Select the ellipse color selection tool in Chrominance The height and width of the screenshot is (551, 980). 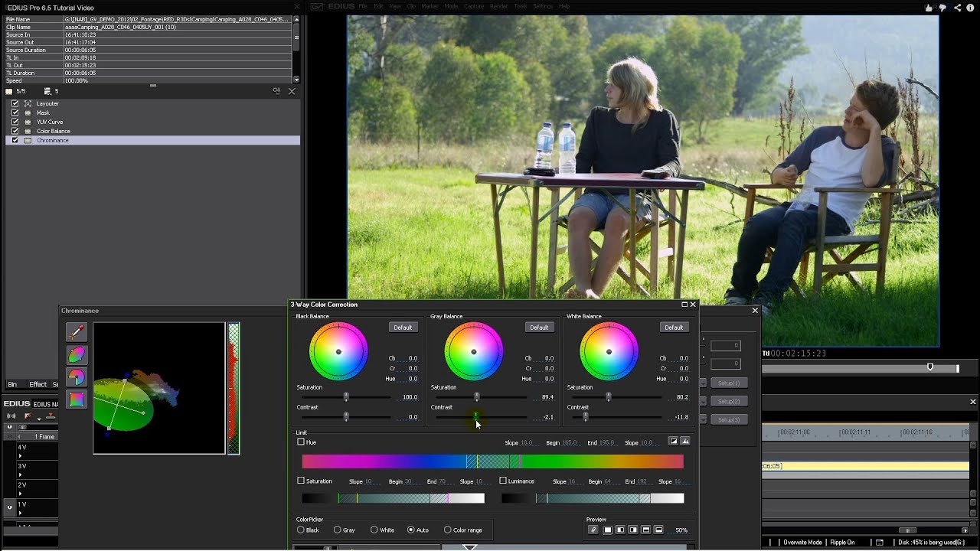coord(76,354)
